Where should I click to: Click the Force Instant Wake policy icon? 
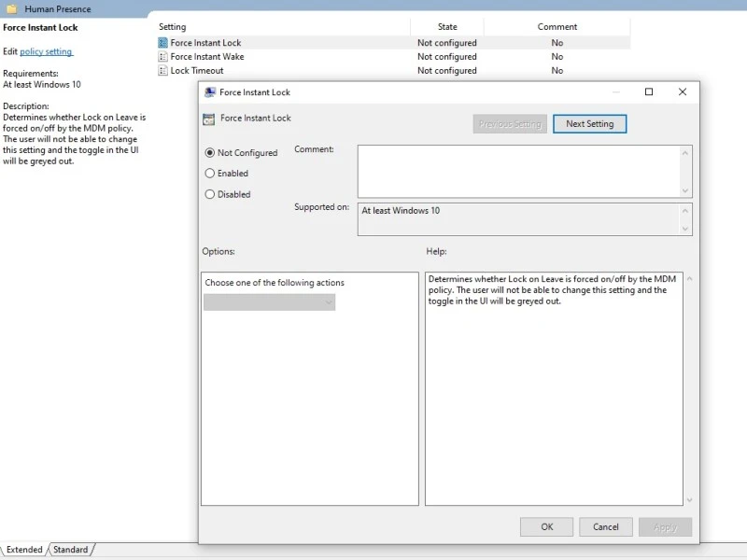(163, 57)
